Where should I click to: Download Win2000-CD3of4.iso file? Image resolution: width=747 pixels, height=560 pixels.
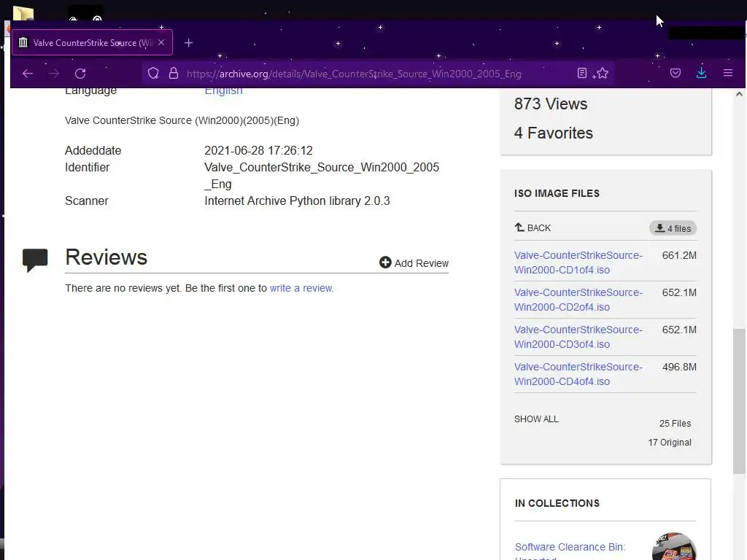point(578,337)
